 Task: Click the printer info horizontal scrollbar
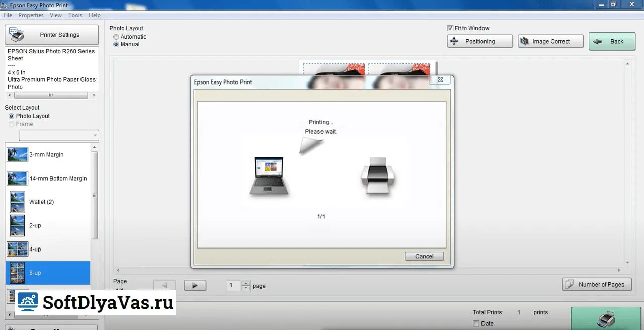pyautogui.click(x=52, y=95)
